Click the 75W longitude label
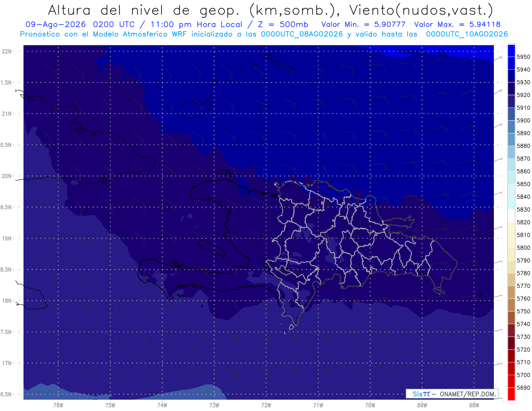This screenshot has width=532, height=411. 110,405
